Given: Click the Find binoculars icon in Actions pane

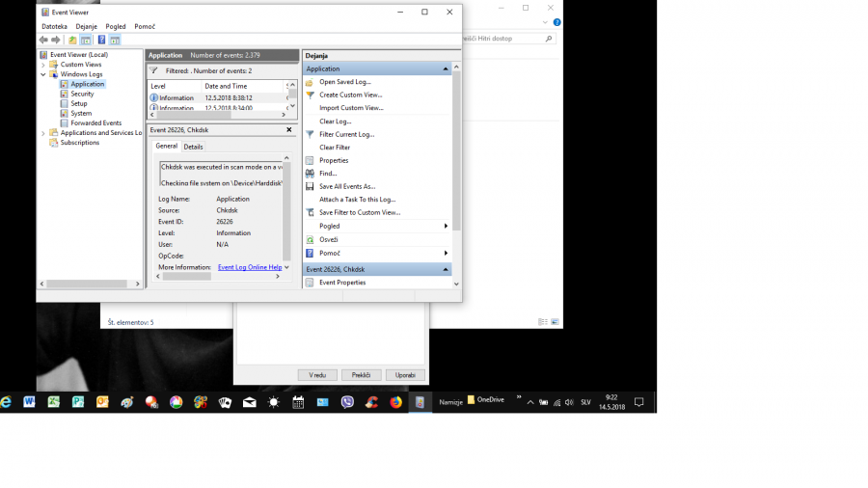Looking at the screenshot, I should (310, 174).
